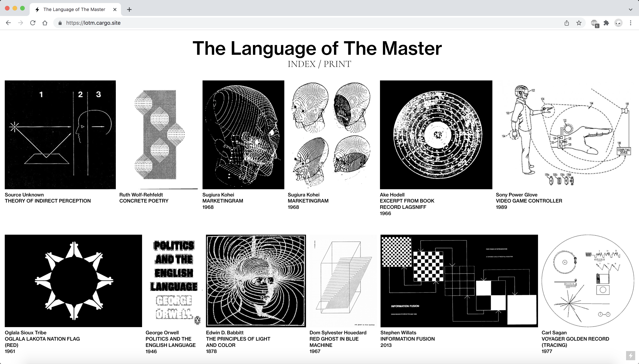Open the extensions puzzle icon

606,23
